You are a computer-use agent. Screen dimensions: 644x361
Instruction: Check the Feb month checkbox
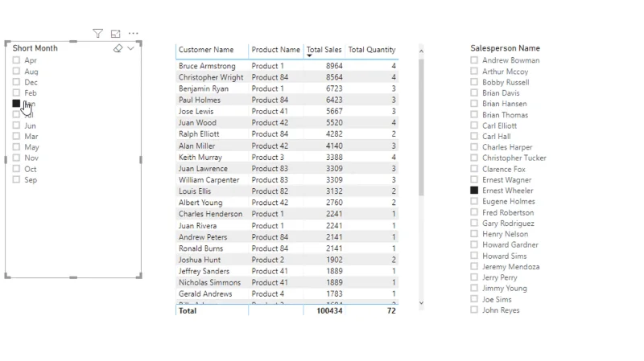(16, 92)
